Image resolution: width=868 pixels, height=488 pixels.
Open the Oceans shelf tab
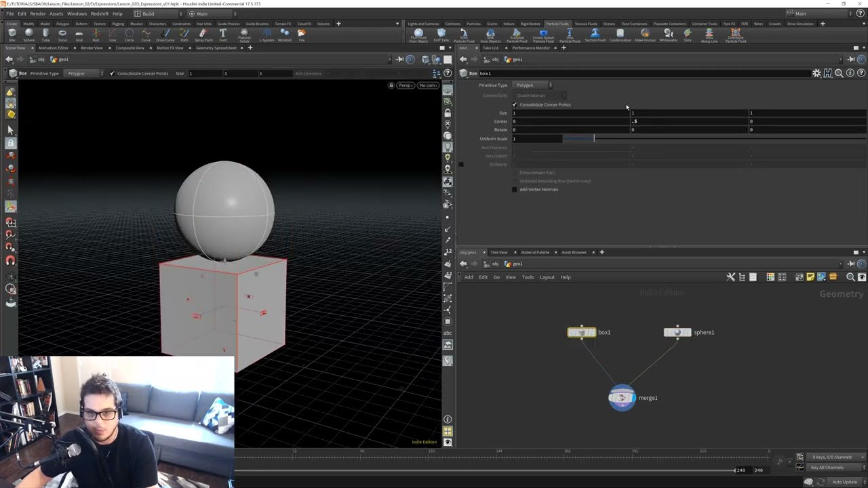[609, 24]
